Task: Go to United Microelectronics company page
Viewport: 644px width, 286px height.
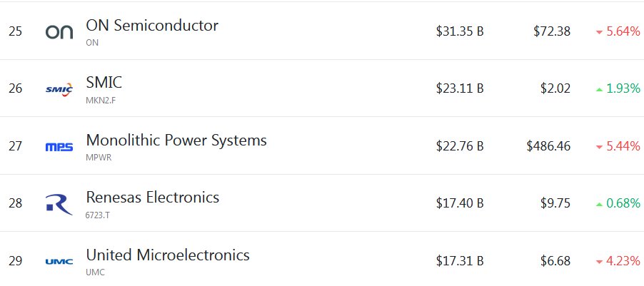Action: (x=168, y=255)
